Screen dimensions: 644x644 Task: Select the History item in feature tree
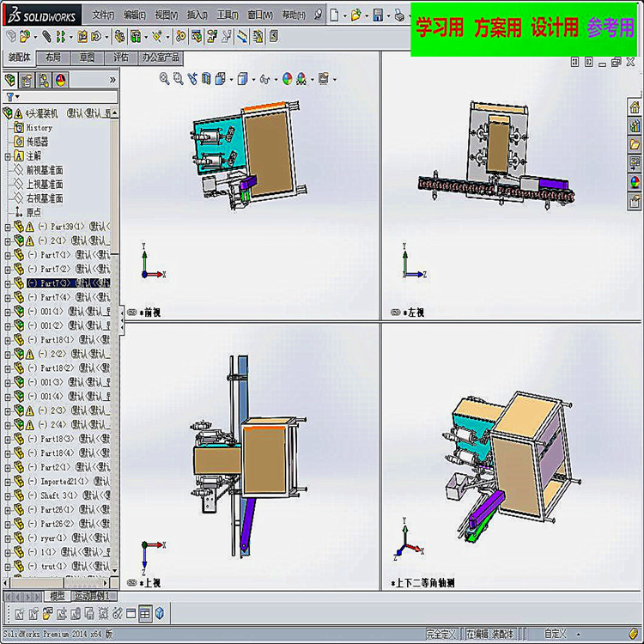(x=39, y=128)
